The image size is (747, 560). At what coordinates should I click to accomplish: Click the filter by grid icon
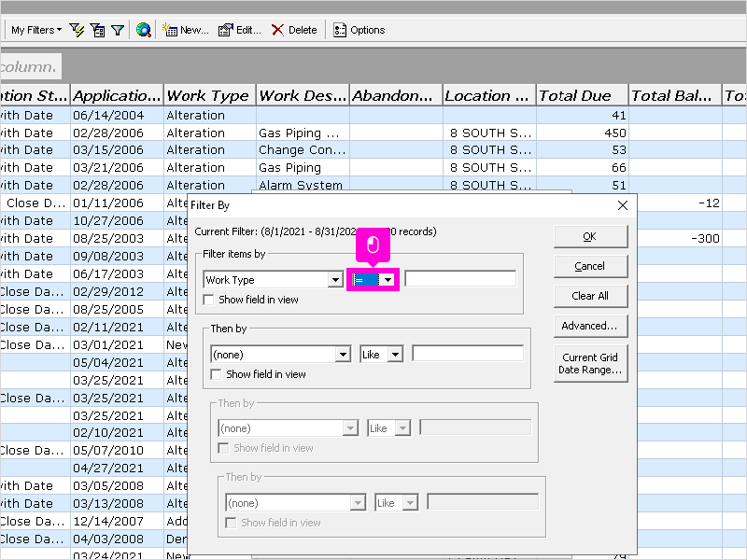point(97,30)
